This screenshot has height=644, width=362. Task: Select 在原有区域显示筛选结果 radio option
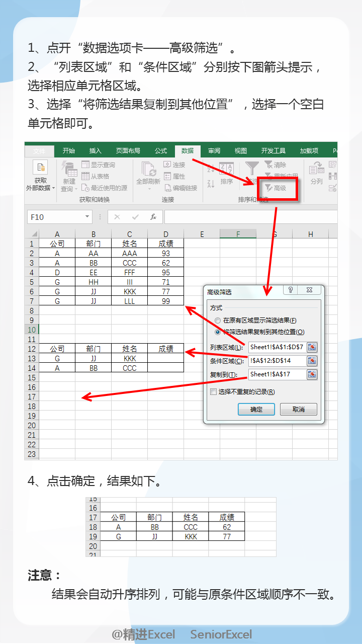point(217,320)
